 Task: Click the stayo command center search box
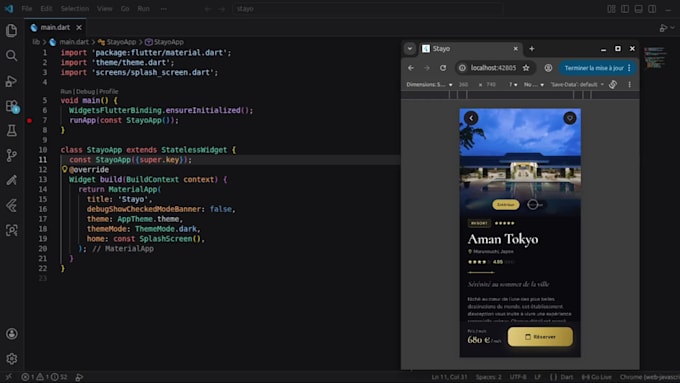tap(368, 9)
